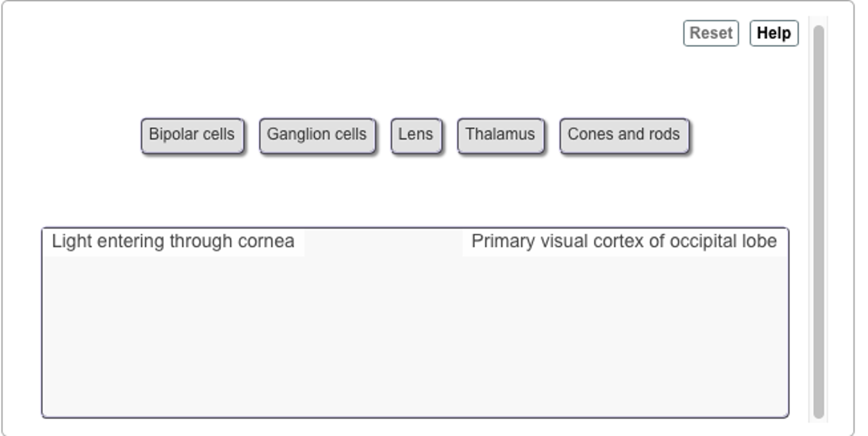Image resolution: width=868 pixels, height=436 pixels.
Task: Click the scrollbar track above the thumb
Action: (819, 20)
